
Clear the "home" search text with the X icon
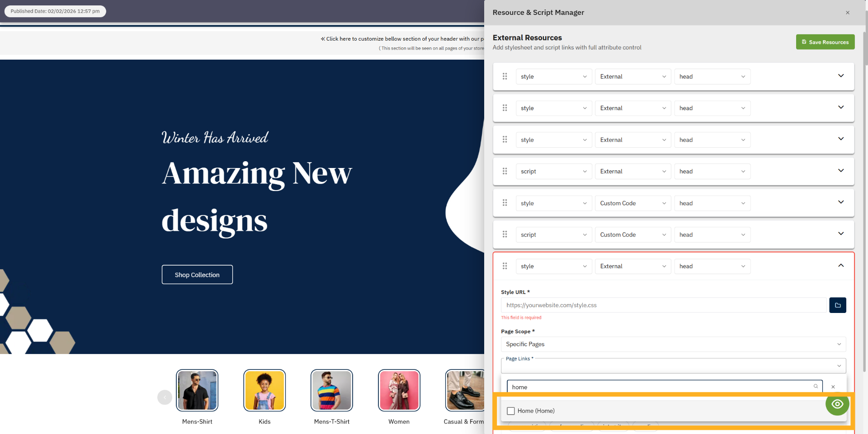833,387
